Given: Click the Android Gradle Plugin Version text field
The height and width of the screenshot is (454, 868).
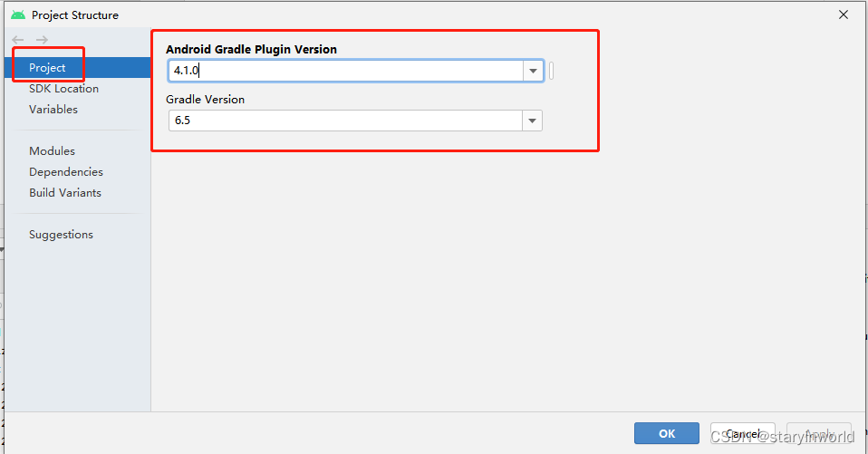Looking at the screenshot, I should (x=346, y=71).
